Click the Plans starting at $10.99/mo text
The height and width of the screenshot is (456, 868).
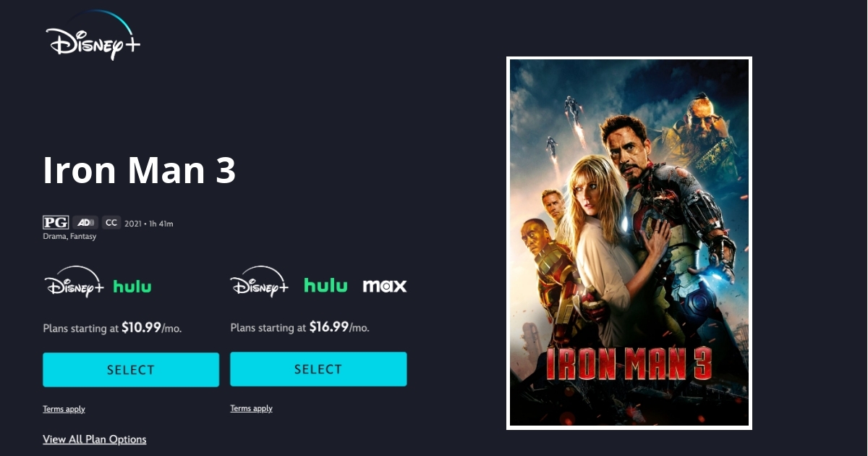click(112, 328)
